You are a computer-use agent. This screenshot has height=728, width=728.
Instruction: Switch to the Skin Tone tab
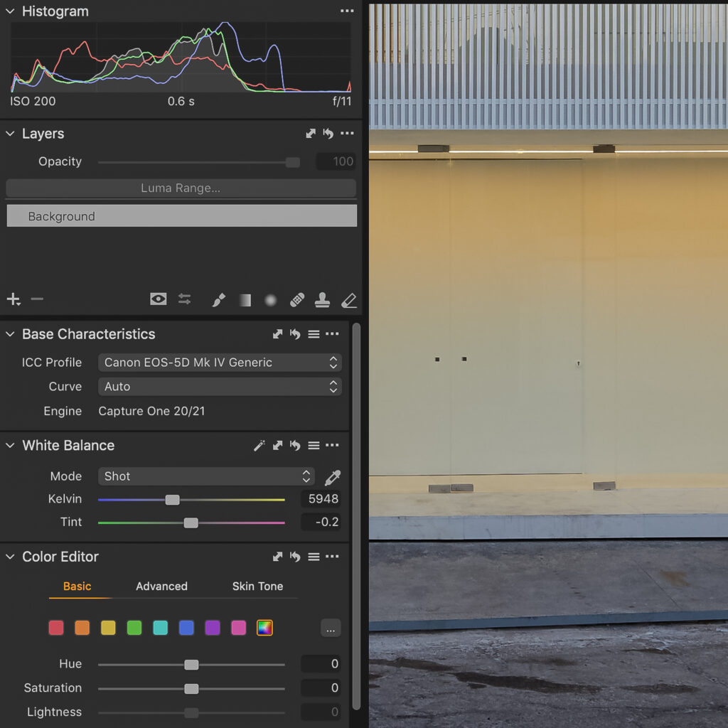tap(257, 587)
